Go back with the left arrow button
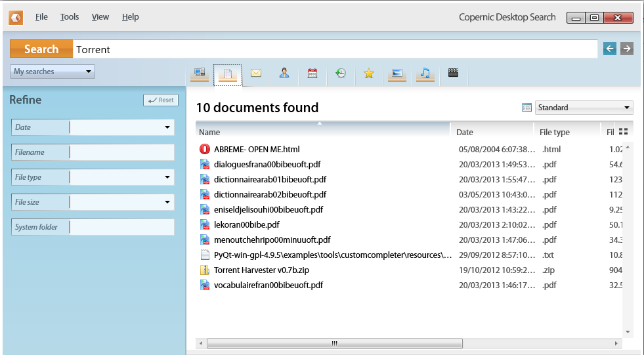644x355 pixels. 610,49
